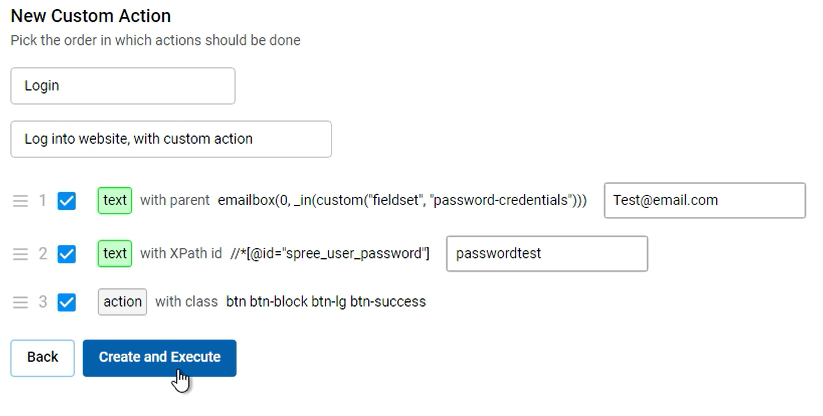Click the spree_user_password XPath text
Viewport: 823px width, 416px height.
point(330,253)
